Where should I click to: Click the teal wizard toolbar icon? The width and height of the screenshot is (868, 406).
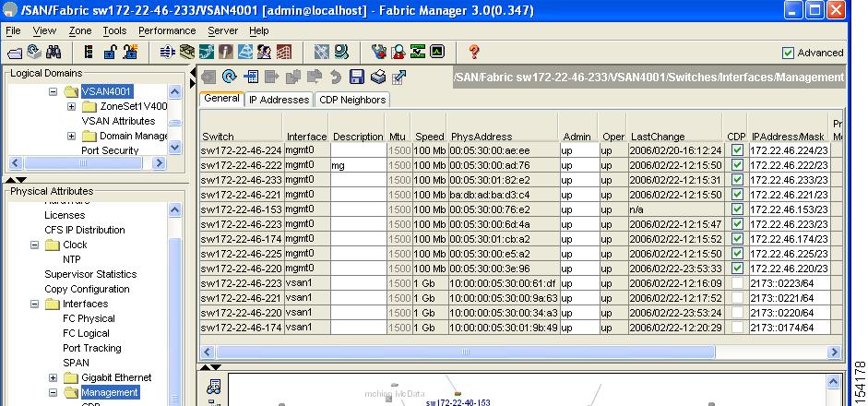tap(207, 52)
